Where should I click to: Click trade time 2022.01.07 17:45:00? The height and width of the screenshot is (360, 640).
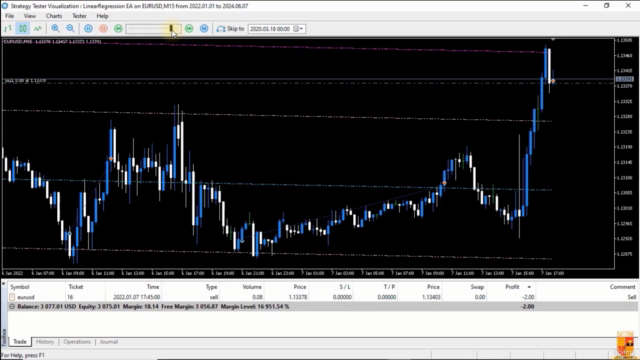coord(136,297)
